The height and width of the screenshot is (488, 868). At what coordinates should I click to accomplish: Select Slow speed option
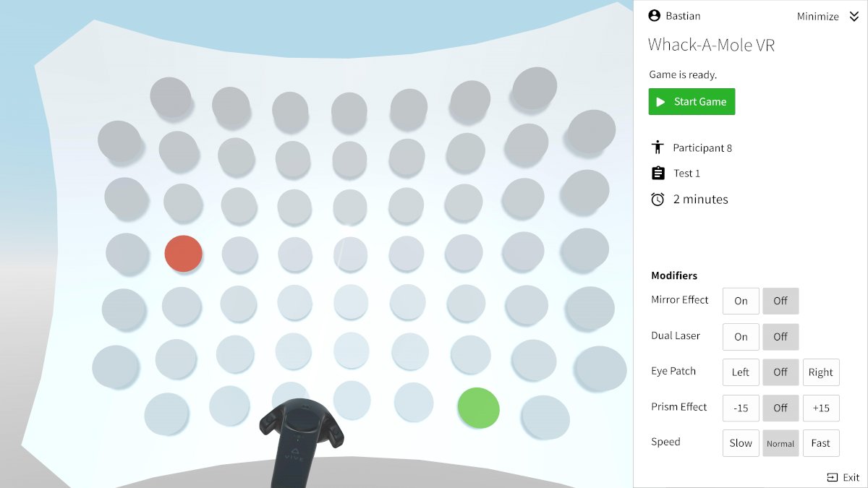coord(741,443)
